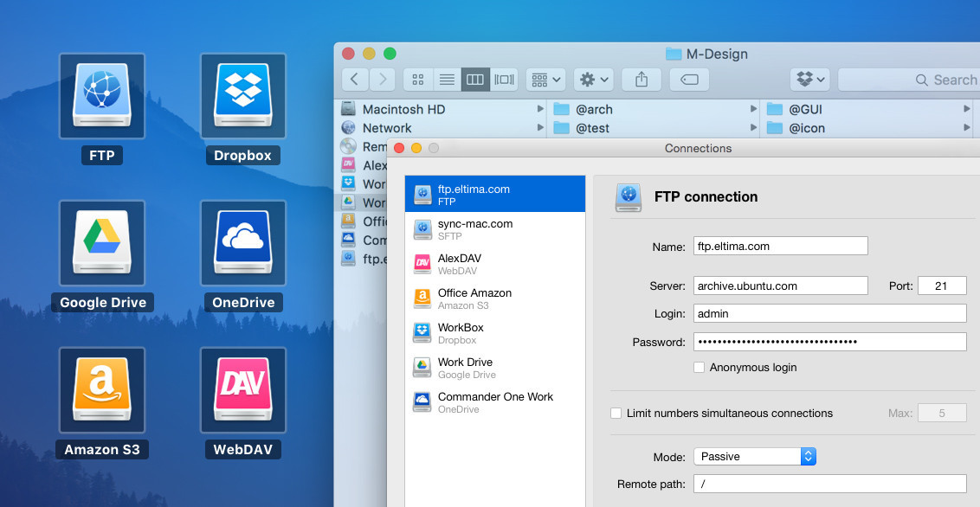This screenshot has width=980, height=507.
Task: Select the WebDAV drive icon on desktop
Action: pyautogui.click(x=243, y=390)
